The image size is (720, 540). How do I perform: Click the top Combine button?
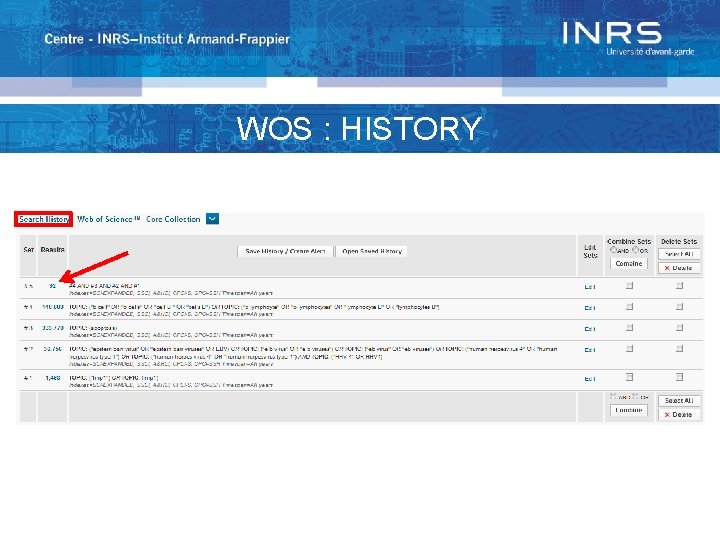(x=629, y=264)
